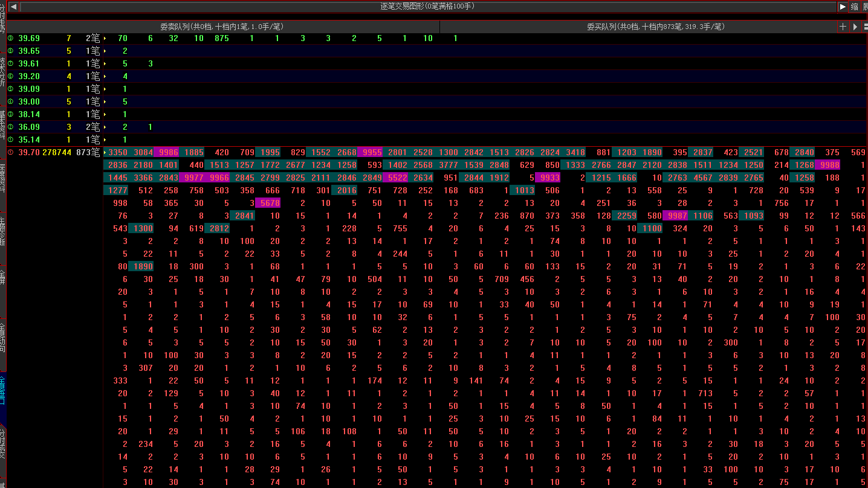Click the circled number icon of row 39.20
The width and height of the screenshot is (868, 488).
click(10, 76)
